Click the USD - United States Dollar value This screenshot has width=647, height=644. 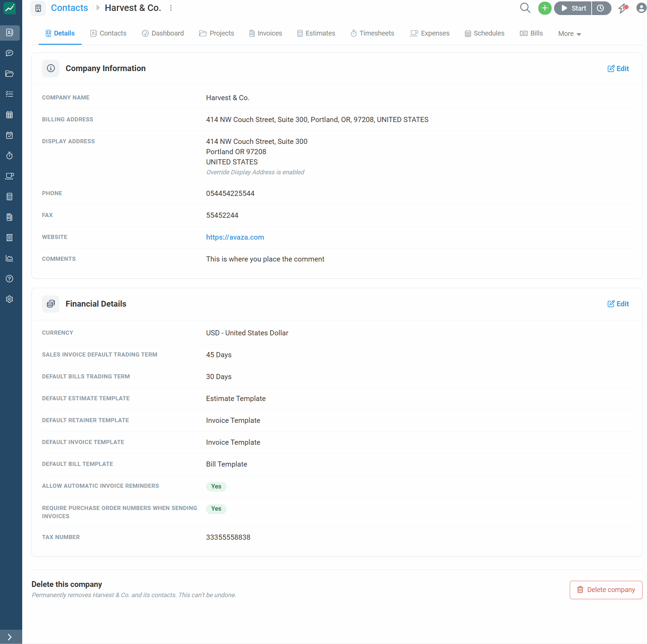(247, 333)
